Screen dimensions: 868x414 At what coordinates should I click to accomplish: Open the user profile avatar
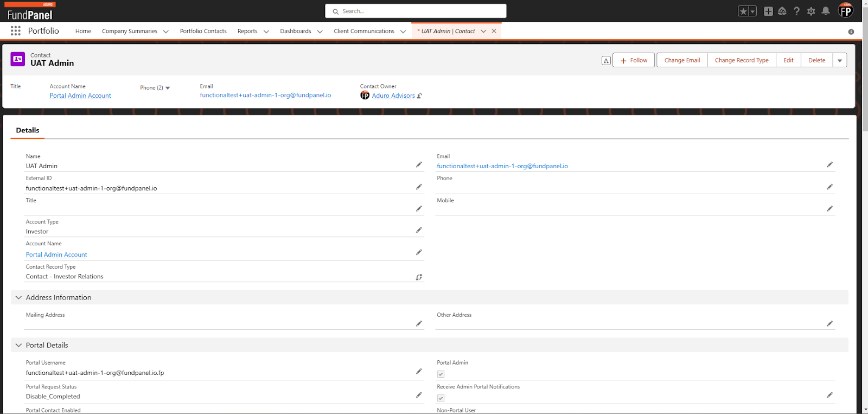[x=846, y=10]
